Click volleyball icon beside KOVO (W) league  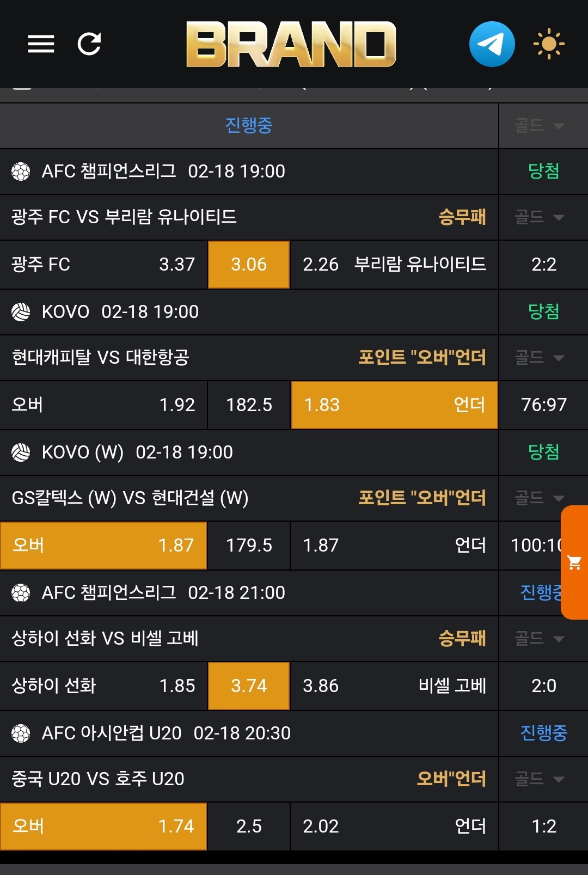coord(21,452)
